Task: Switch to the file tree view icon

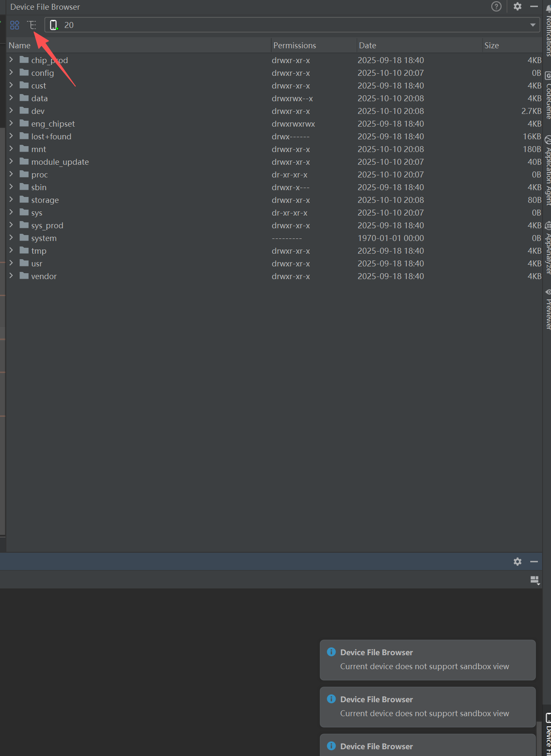Action: coord(32,25)
